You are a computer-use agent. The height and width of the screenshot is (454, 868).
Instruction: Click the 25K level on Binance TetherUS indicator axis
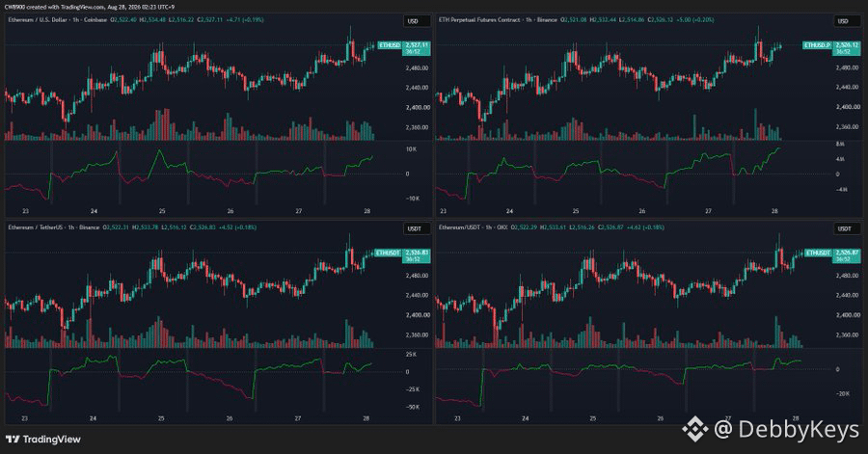point(411,355)
